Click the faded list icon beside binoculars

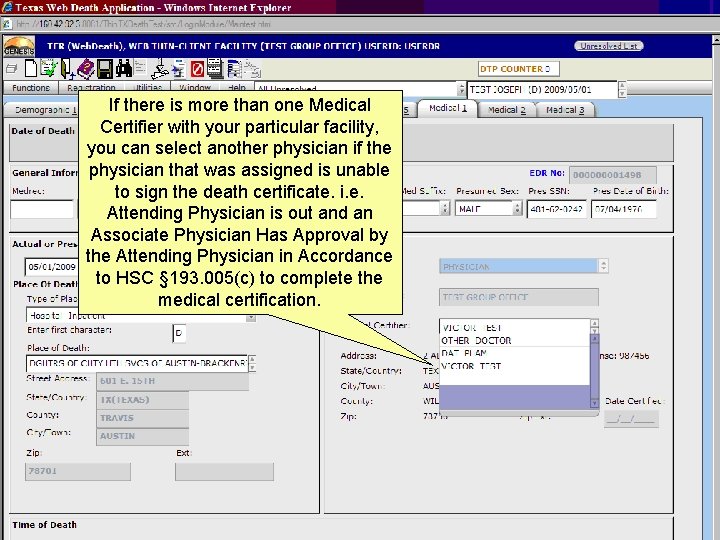140,68
